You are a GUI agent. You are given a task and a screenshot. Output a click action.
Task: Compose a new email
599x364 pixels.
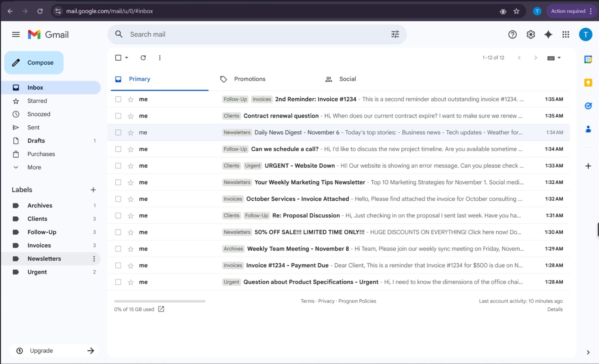34,62
